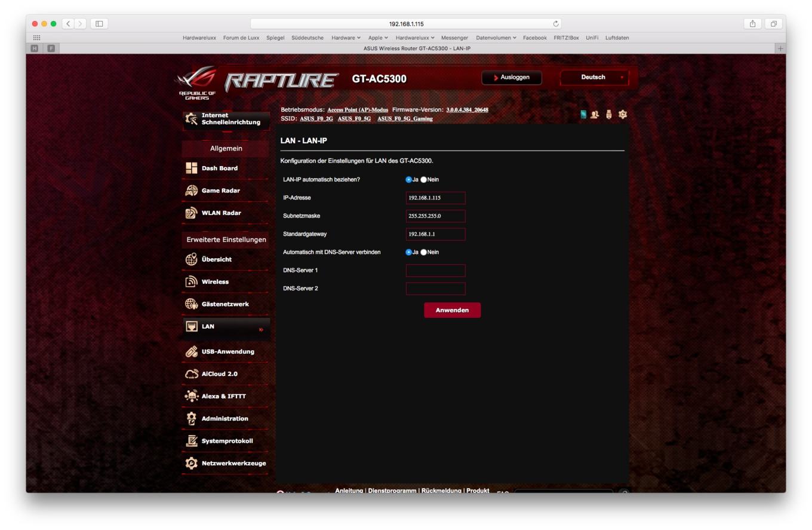
Task: Open Administration settings
Action: point(226,419)
